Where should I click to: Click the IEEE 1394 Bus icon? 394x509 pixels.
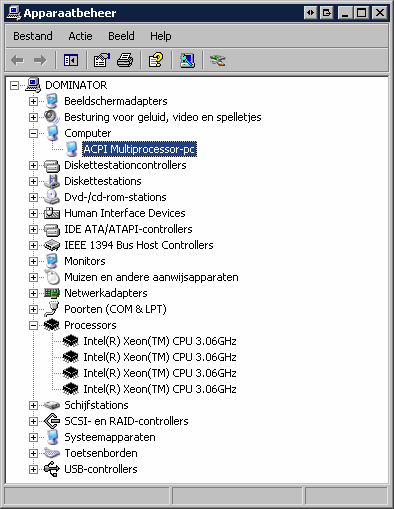click(x=52, y=245)
